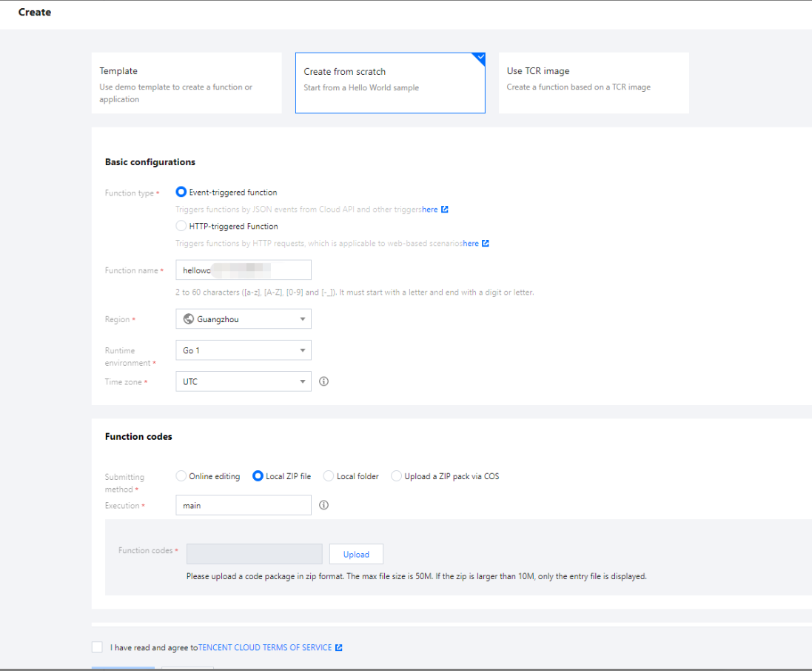Open external link icon after HTTP-triggered description
This screenshot has width=812, height=671.
tap(486, 244)
